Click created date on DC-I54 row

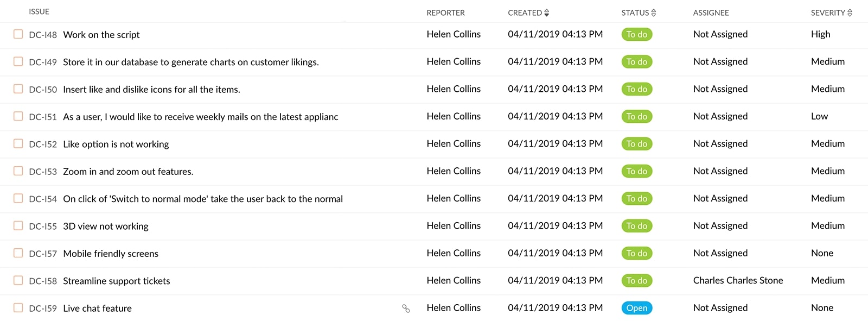tap(555, 198)
